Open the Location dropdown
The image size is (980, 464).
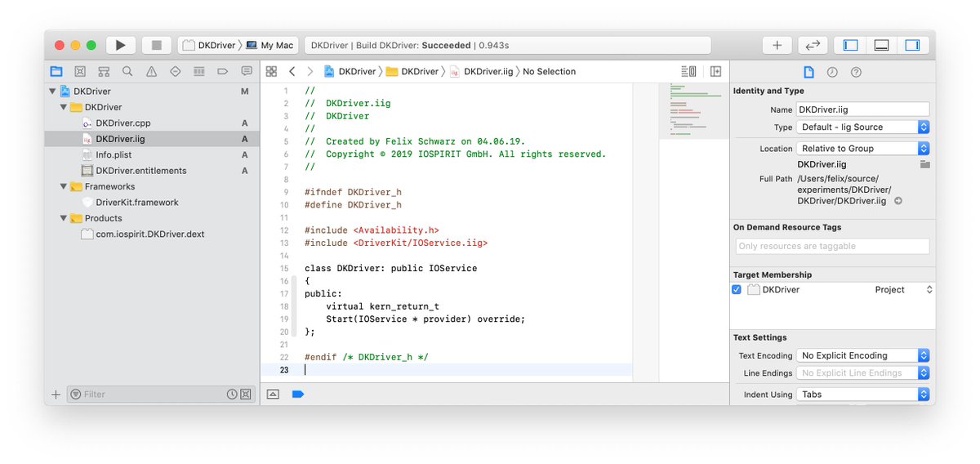(863, 149)
